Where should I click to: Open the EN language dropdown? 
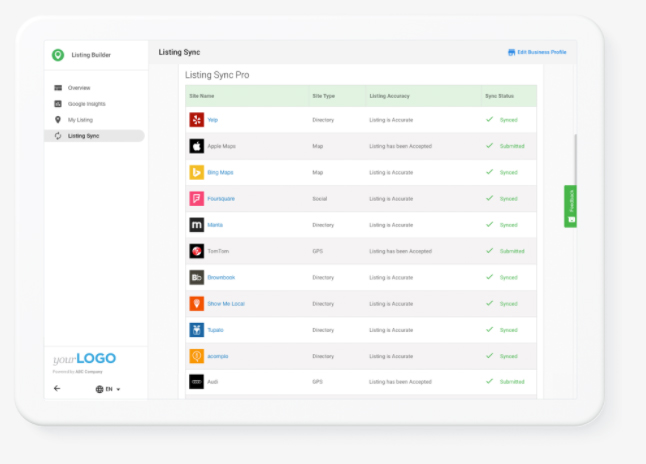coord(112,389)
